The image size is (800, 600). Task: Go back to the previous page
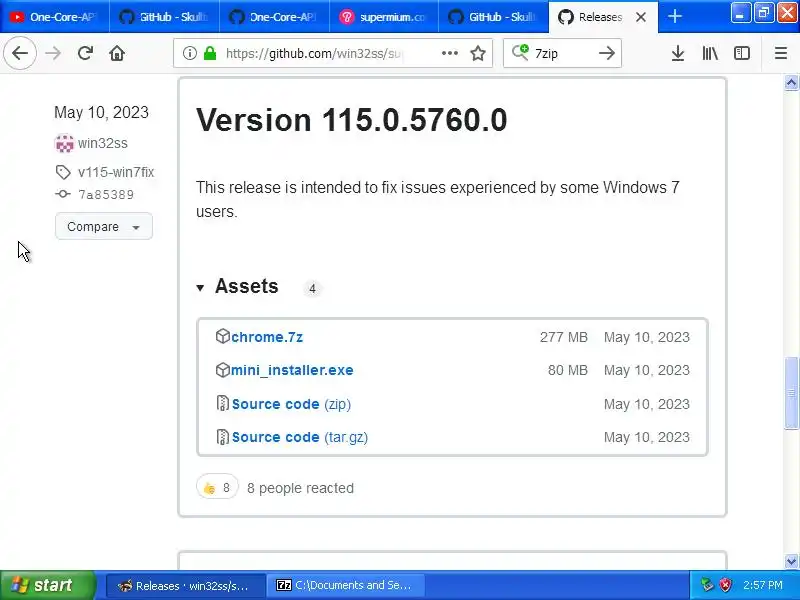tap(20, 53)
